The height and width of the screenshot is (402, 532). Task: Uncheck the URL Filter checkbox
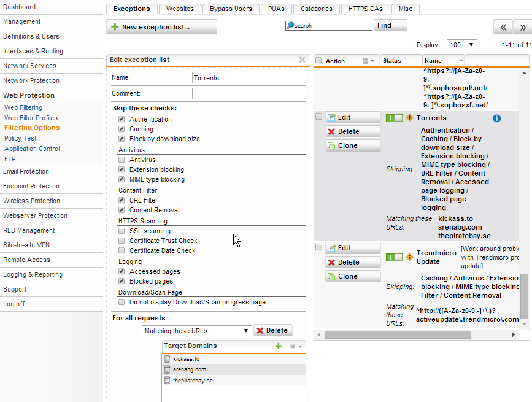121,200
